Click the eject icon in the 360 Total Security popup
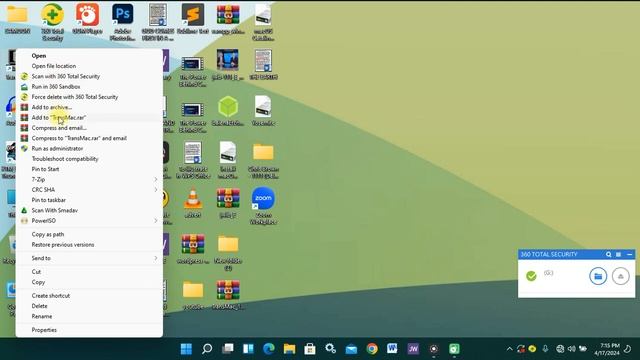 pyautogui.click(x=620, y=276)
